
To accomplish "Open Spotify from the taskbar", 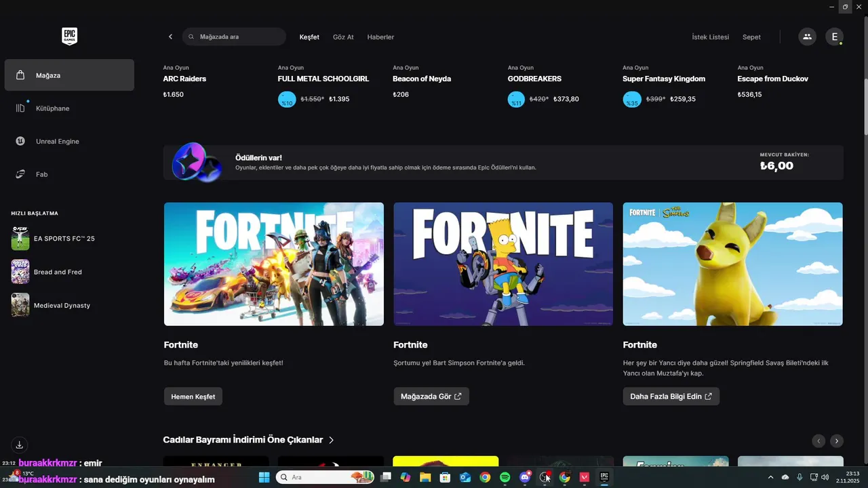I will click(x=505, y=477).
